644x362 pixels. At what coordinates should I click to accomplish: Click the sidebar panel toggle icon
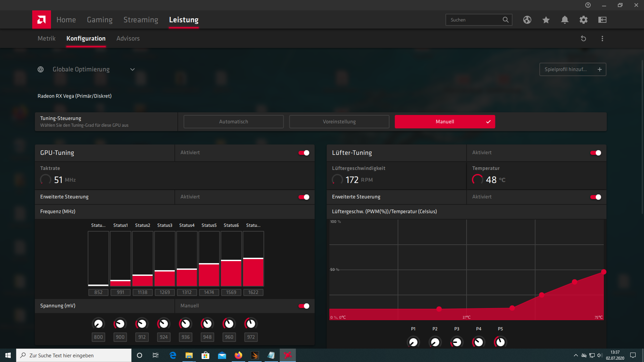point(602,20)
